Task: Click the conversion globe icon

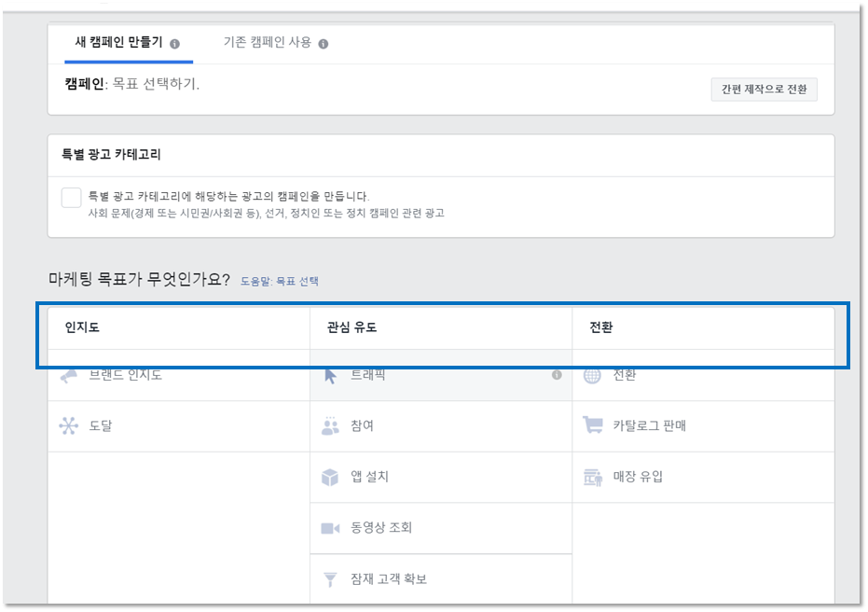Action: [x=592, y=376]
